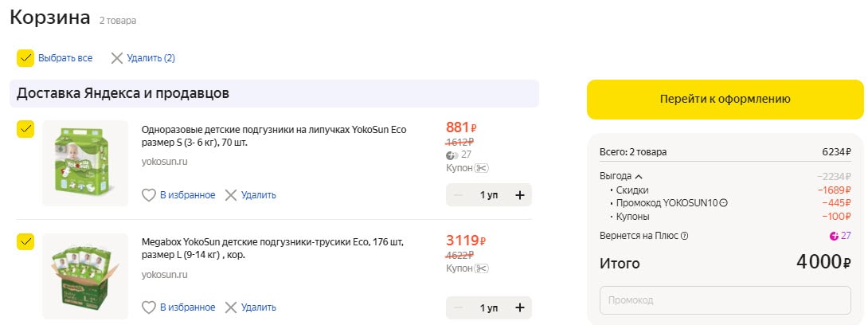Click minus icon for size S diapers quantity
Image resolution: width=868 pixels, height=325 pixels.
tap(458, 195)
